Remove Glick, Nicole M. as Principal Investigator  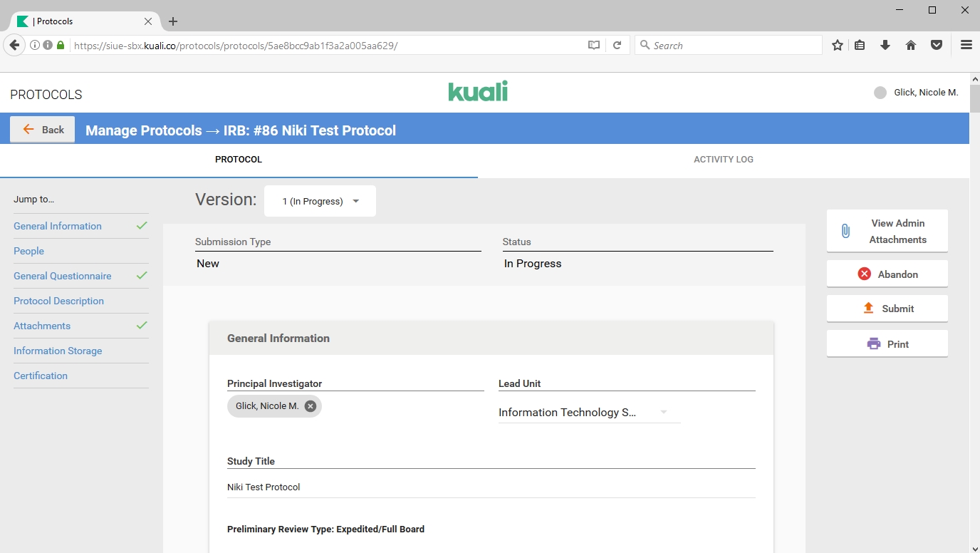311,405
